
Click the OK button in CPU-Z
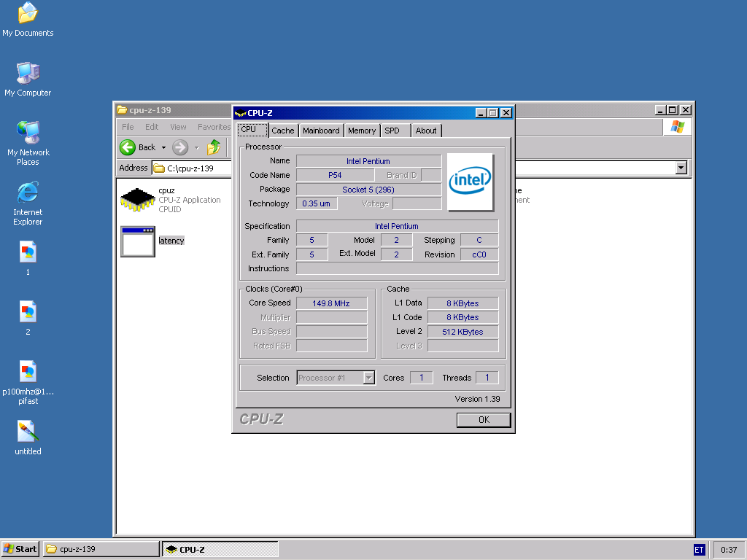(x=484, y=419)
